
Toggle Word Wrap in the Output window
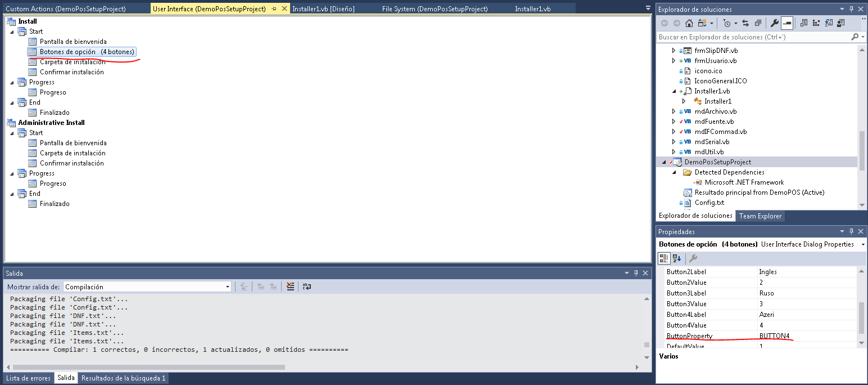click(306, 286)
